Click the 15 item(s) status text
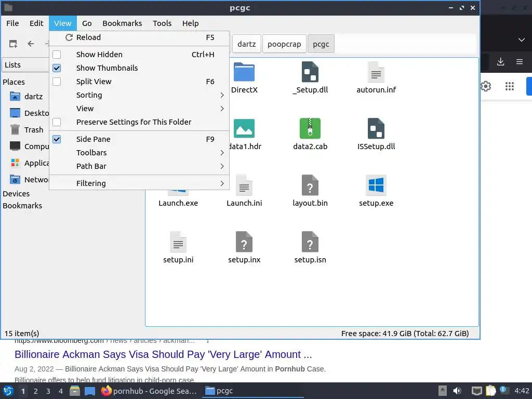The width and height of the screenshot is (532, 399). 22,334
